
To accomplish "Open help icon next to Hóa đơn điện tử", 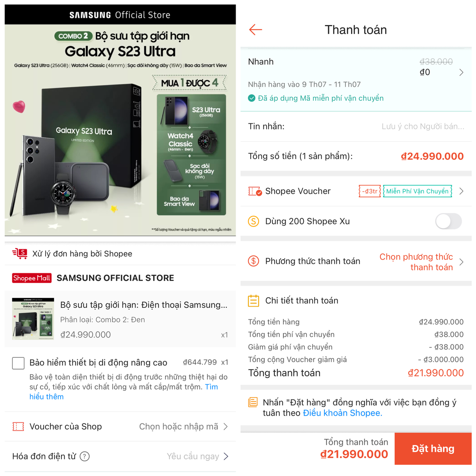I will coord(84,457).
